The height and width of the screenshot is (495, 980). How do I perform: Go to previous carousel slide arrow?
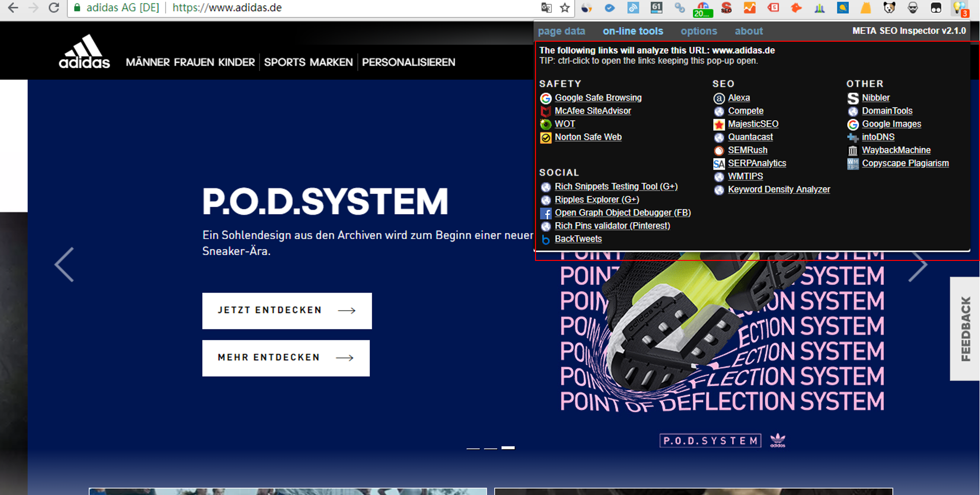[x=65, y=264]
